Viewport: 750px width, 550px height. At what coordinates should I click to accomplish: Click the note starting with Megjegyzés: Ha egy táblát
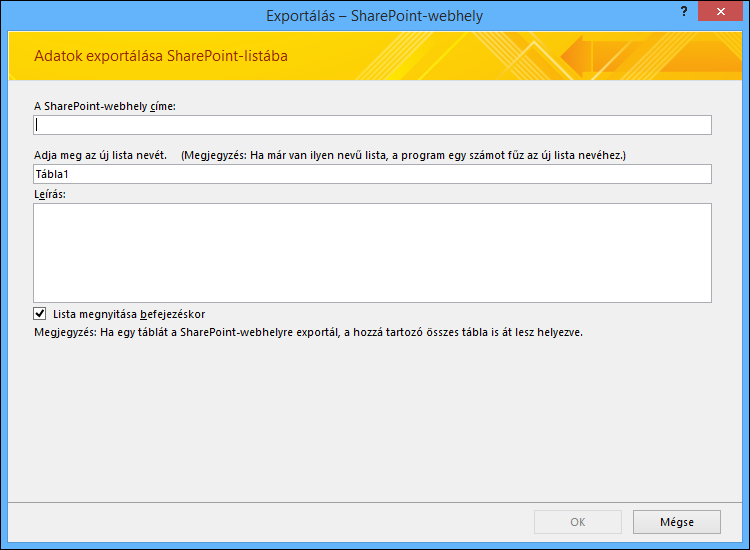pos(309,332)
